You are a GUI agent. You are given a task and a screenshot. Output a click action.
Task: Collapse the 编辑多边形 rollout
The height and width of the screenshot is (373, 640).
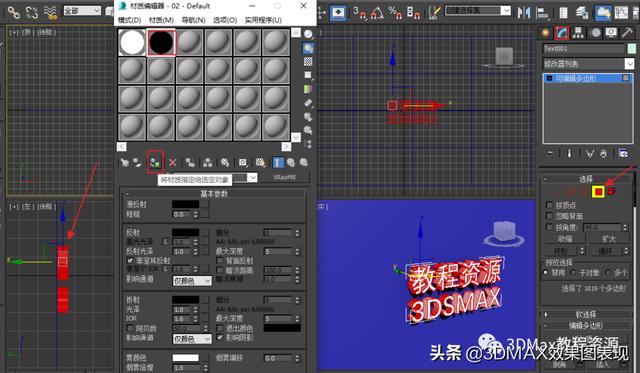coord(586,326)
